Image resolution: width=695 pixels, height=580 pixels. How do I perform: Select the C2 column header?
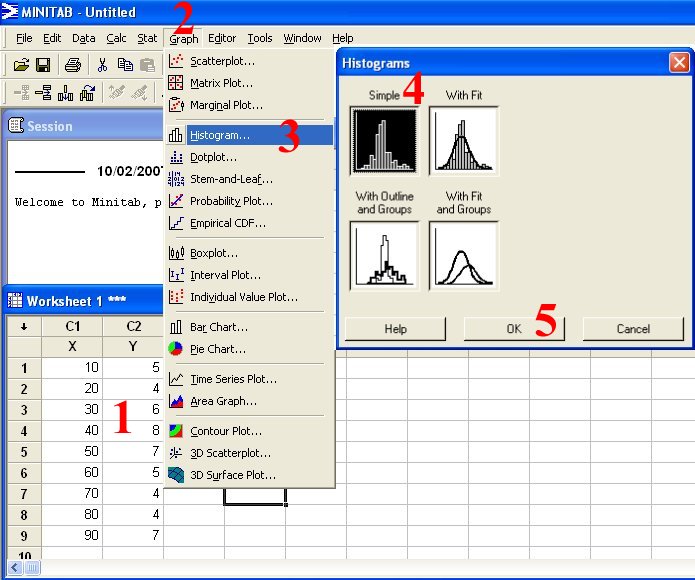point(133,327)
